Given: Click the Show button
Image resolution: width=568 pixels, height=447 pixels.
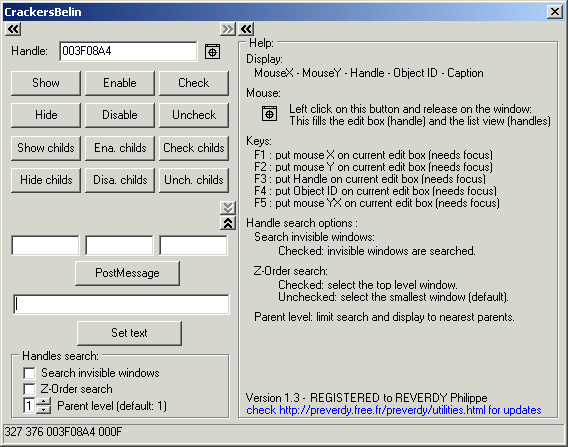Looking at the screenshot, I should tap(46, 83).
